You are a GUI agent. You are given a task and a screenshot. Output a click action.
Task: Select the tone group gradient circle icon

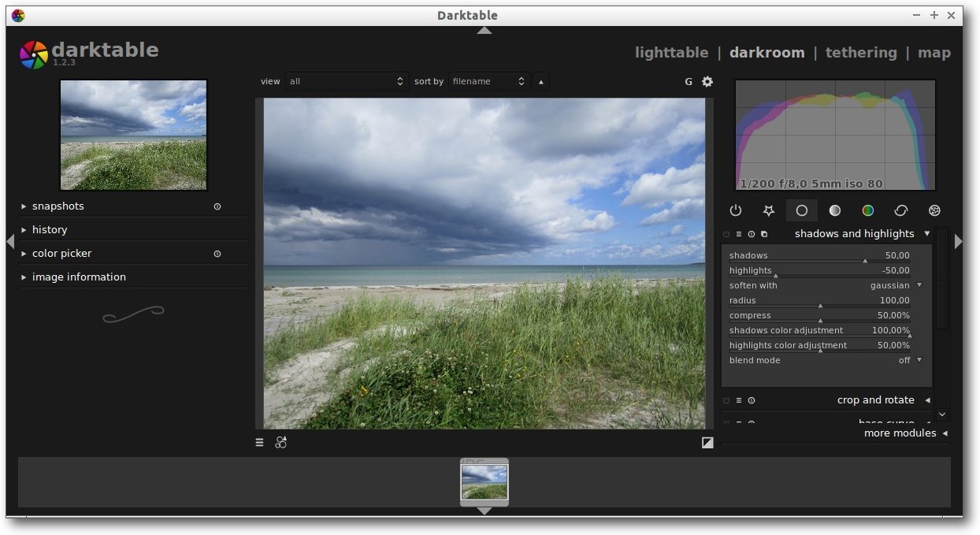(835, 210)
